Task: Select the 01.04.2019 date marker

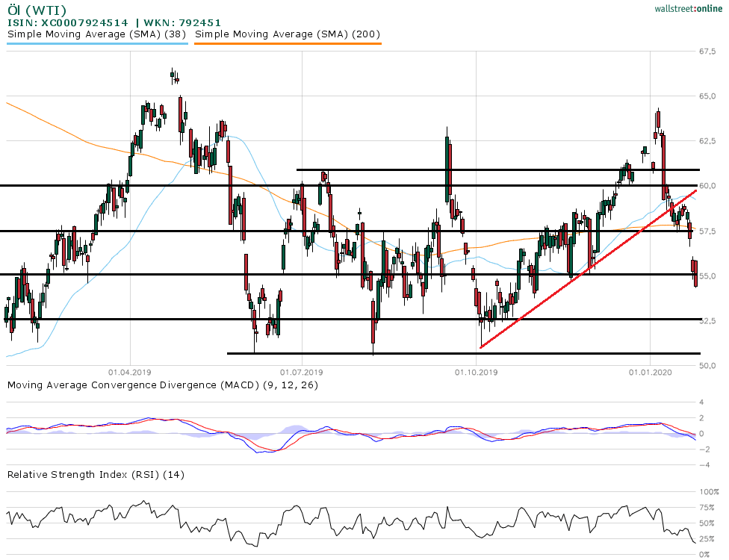Action: [130, 370]
